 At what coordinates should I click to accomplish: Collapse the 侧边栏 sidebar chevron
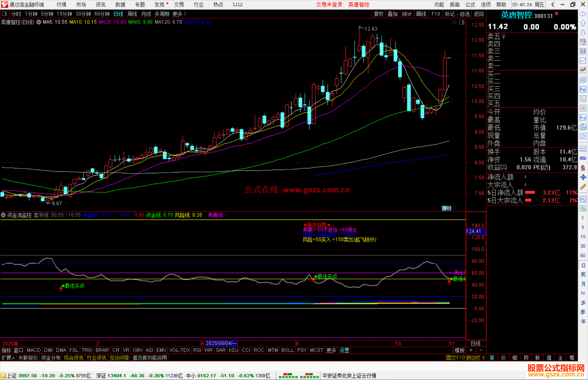pos(483,358)
